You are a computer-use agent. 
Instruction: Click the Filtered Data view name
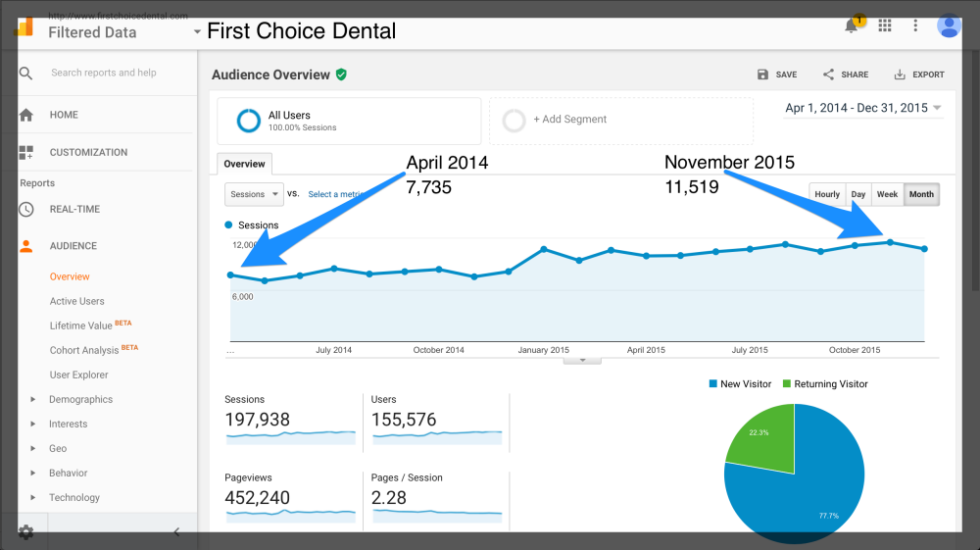pyautogui.click(x=92, y=32)
